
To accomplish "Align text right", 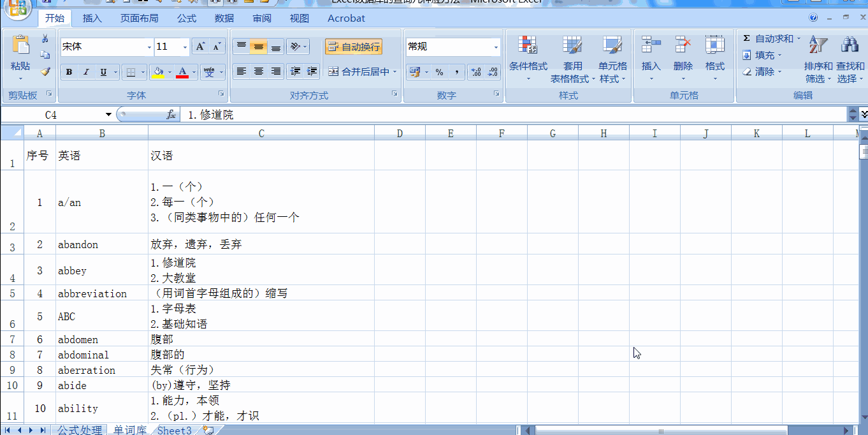I will (275, 71).
